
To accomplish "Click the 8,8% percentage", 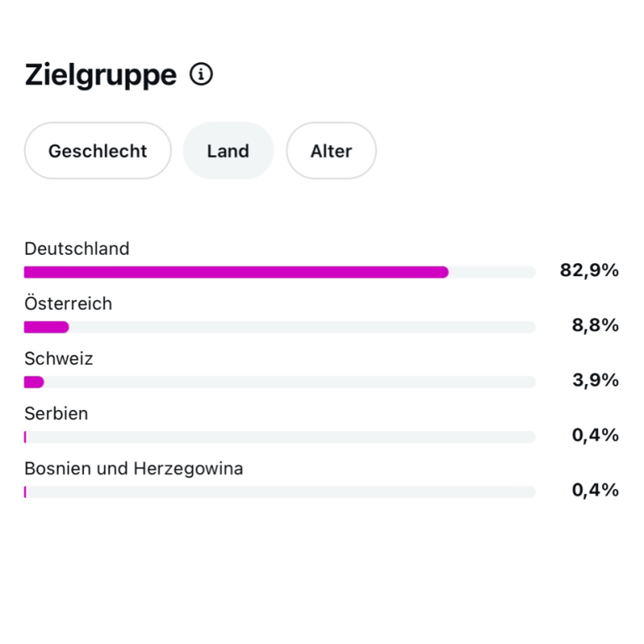I will coord(595,325).
